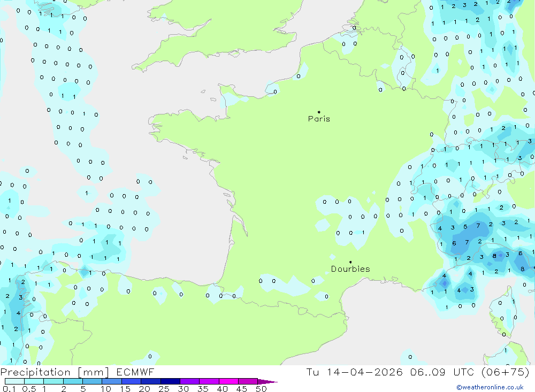
Task: Click the Paris location dot marker
Action: click(x=319, y=112)
